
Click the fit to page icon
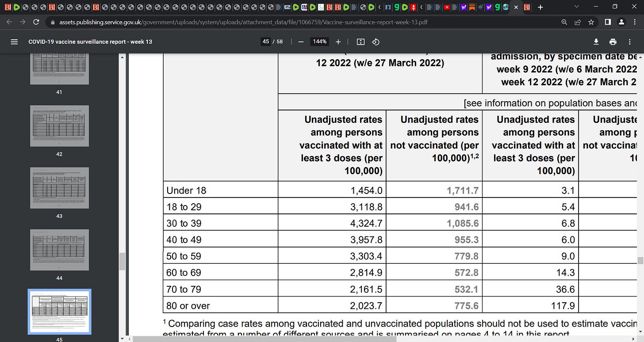(x=360, y=42)
